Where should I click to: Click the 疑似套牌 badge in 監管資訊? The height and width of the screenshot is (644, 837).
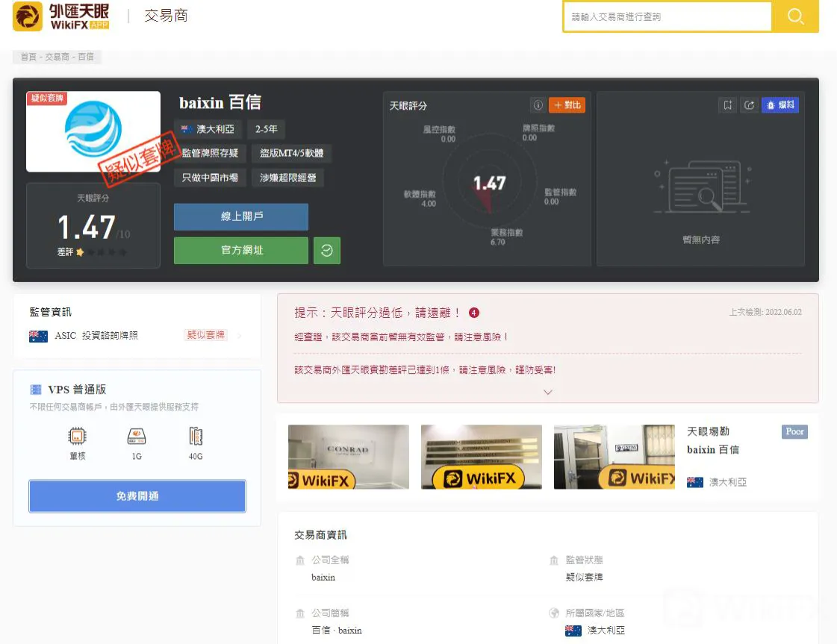coord(206,335)
